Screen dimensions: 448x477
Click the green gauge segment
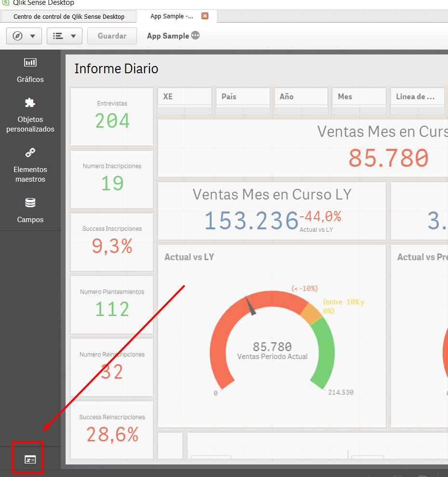pos(327,353)
